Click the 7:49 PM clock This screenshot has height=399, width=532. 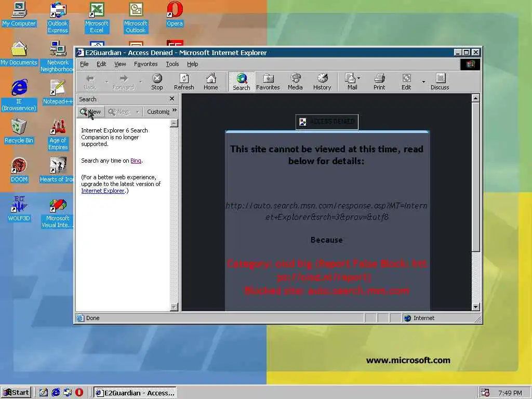pyautogui.click(x=510, y=393)
